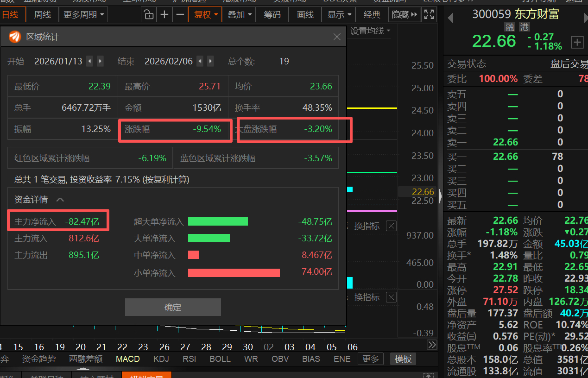Image resolution: width=588 pixels, height=378 pixels.
Task: Zoom in chart with plus button
Action: pyautogui.click(x=164, y=14)
